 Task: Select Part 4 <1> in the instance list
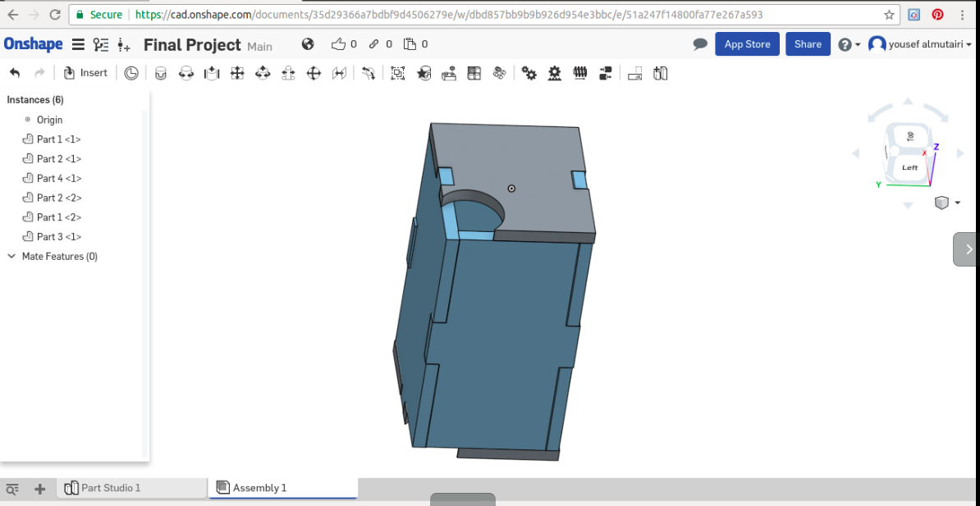(x=58, y=178)
